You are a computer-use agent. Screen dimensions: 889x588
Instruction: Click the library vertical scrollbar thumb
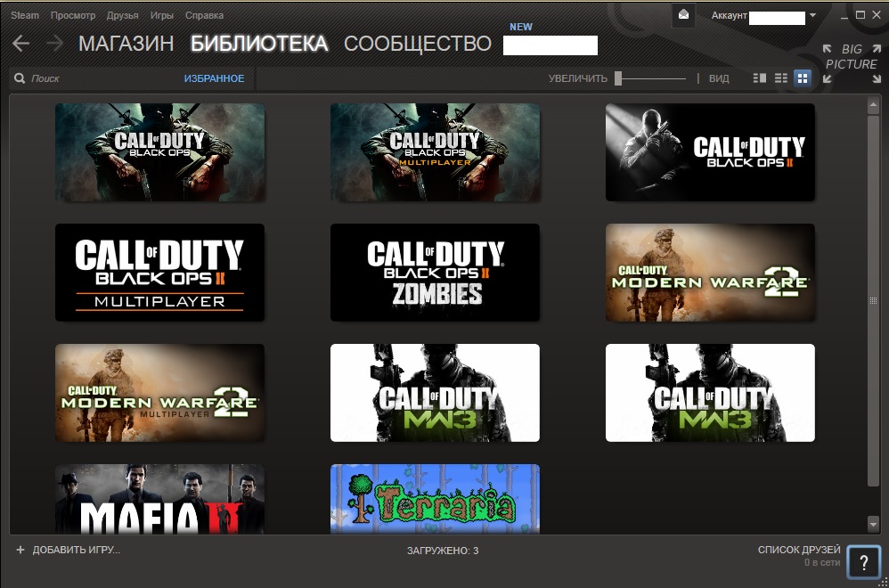873,300
